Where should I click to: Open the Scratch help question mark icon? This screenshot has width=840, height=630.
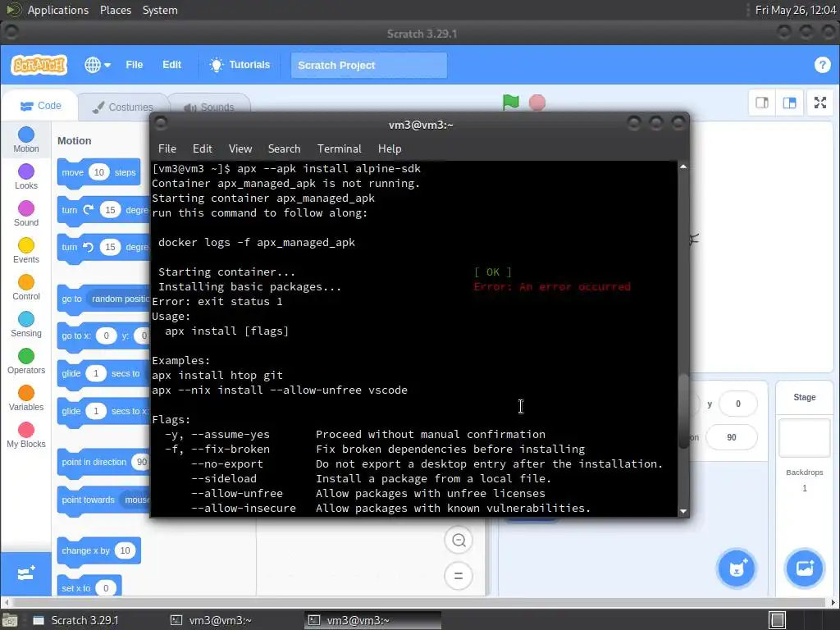click(822, 65)
